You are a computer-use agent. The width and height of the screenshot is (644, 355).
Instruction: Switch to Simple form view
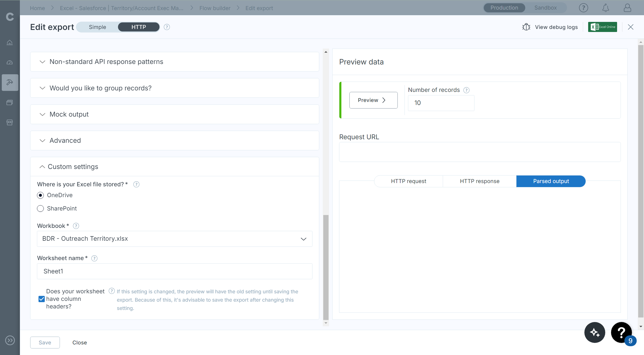(97, 27)
